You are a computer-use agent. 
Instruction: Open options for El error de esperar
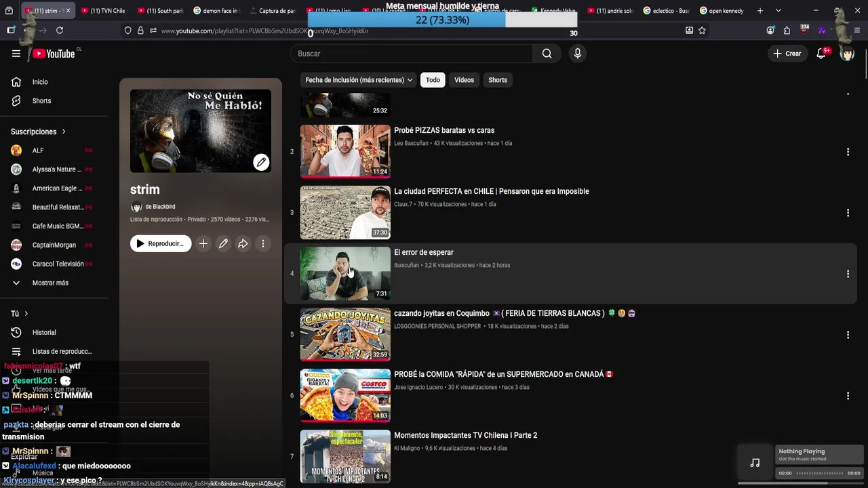[x=848, y=274]
